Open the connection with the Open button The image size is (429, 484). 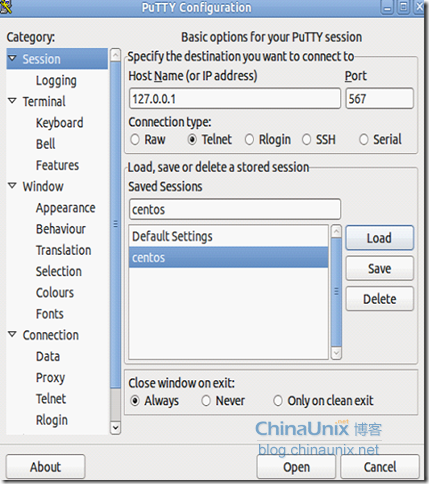(x=296, y=467)
